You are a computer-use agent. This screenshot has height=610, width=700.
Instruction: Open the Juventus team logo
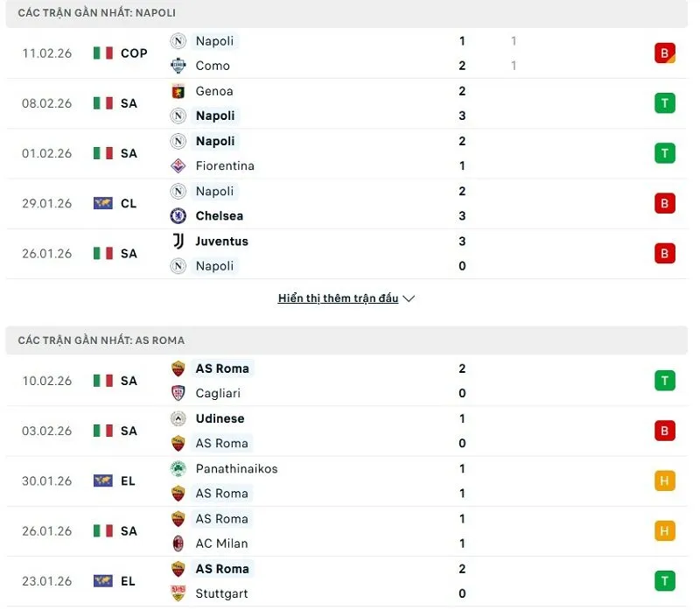177,242
